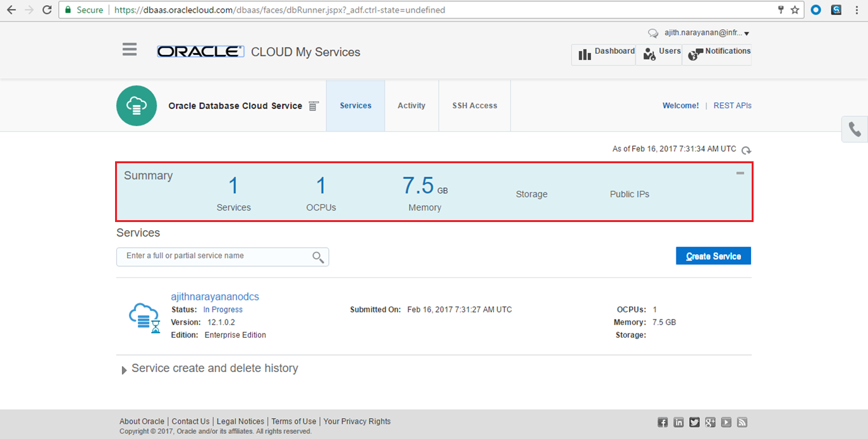Click the browser address bar URL
Image resolution: width=868 pixels, height=439 pixels.
pos(279,10)
